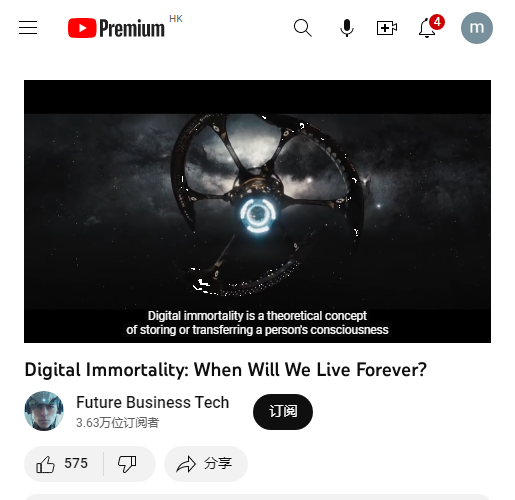Open the create video camera icon
The width and height of the screenshot is (515, 500).
coord(387,28)
